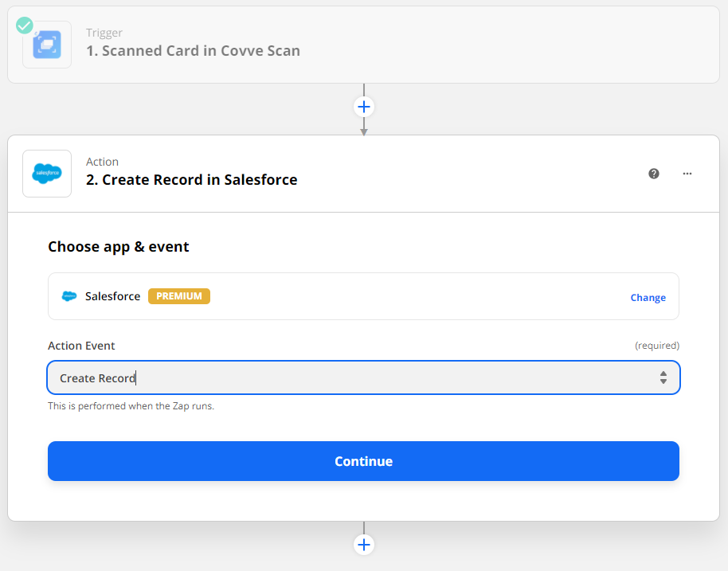The width and height of the screenshot is (728, 571).
Task: Click the Continue button
Action: click(363, 461)
